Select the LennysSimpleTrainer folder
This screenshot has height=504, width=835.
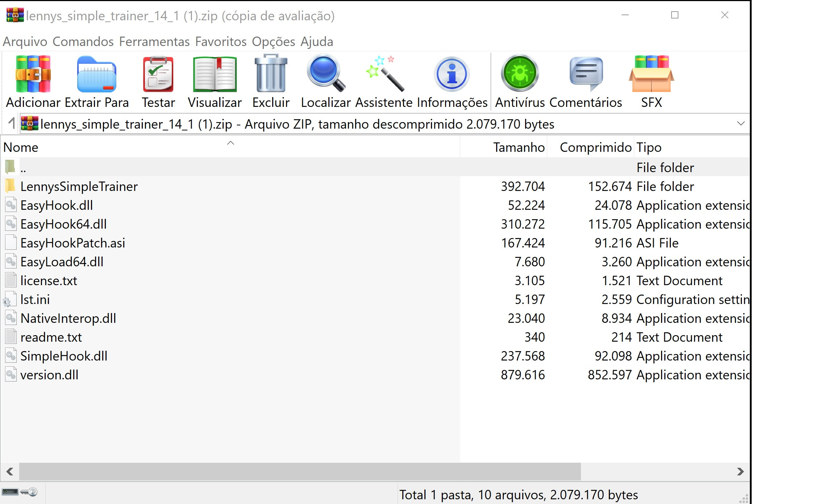(79, 187)
